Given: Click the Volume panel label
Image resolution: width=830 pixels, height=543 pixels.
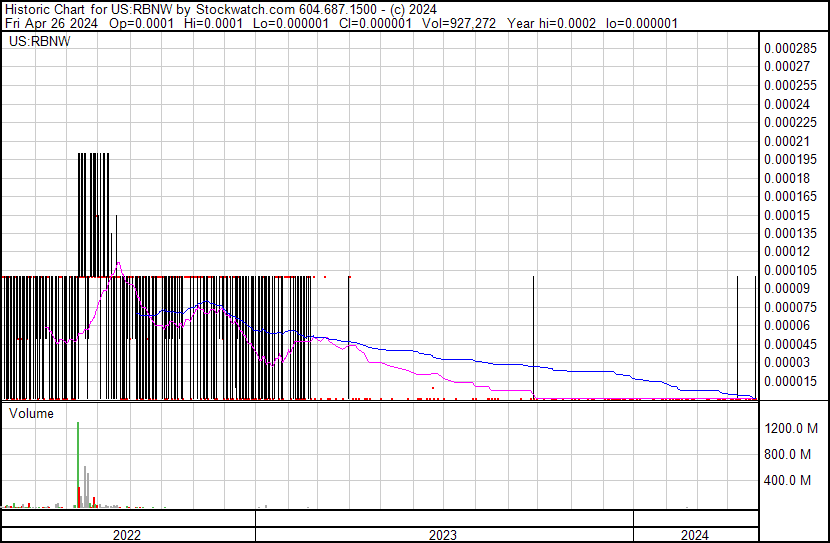Looking at the screenshot, I should click(31, 413).
